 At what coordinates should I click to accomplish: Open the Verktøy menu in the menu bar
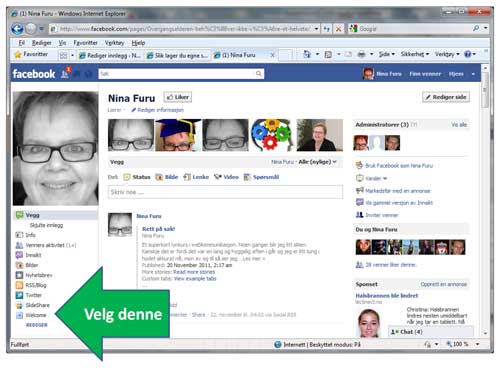click(x=114, y=43)
